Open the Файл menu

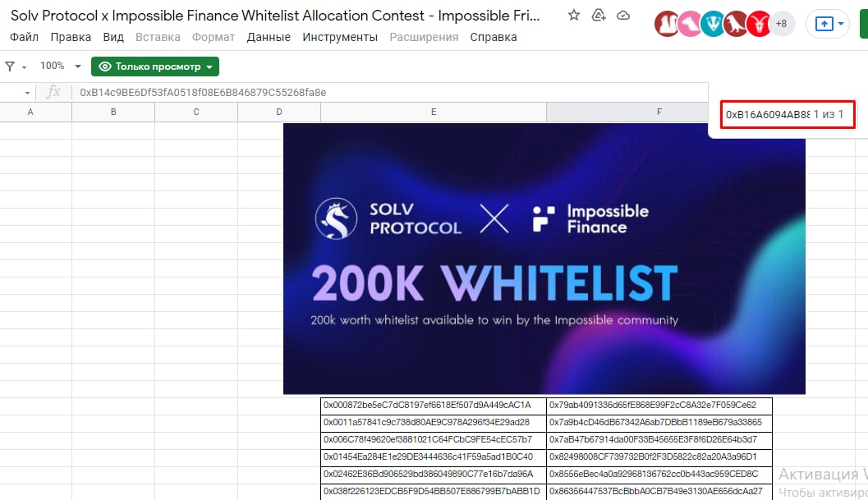pos(25,37)
